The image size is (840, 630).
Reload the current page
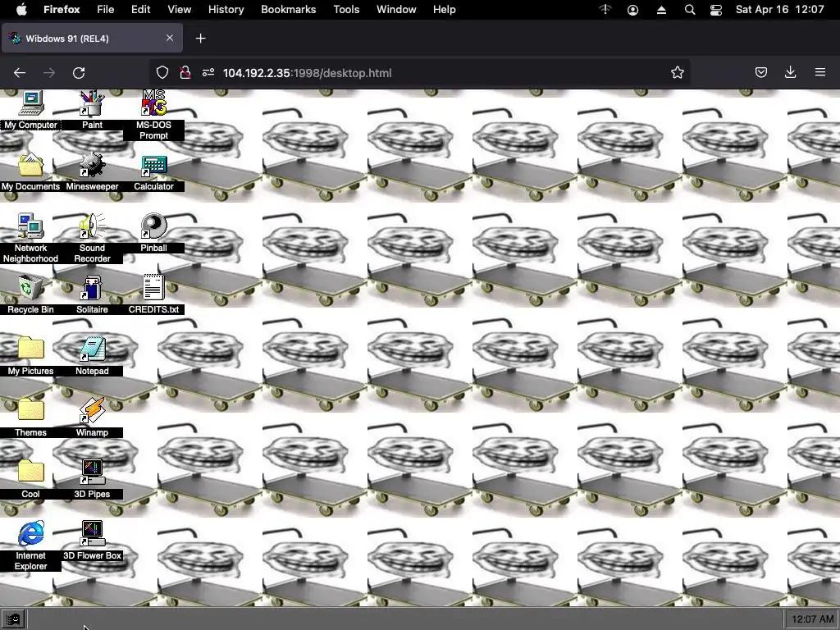click(79, 73)
